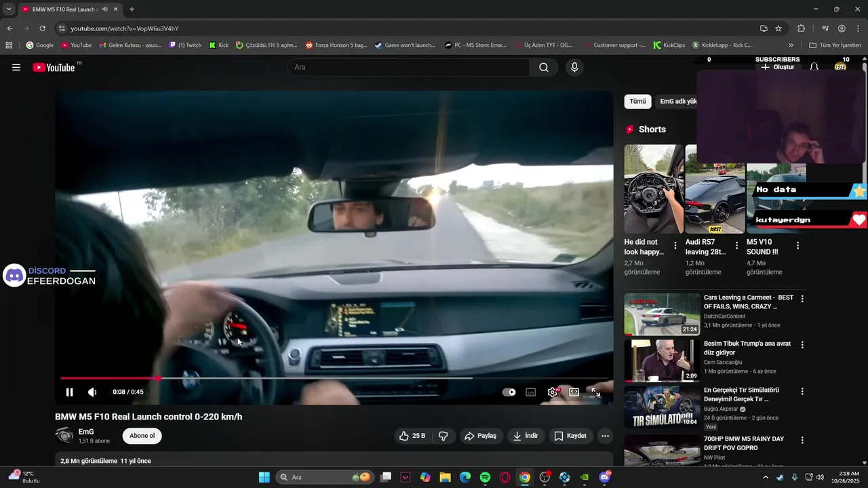Viewport: 868px width, 488px height.
Task: Open Besim Tibuk Trump'a ana avrat video title
Action: 747,348
